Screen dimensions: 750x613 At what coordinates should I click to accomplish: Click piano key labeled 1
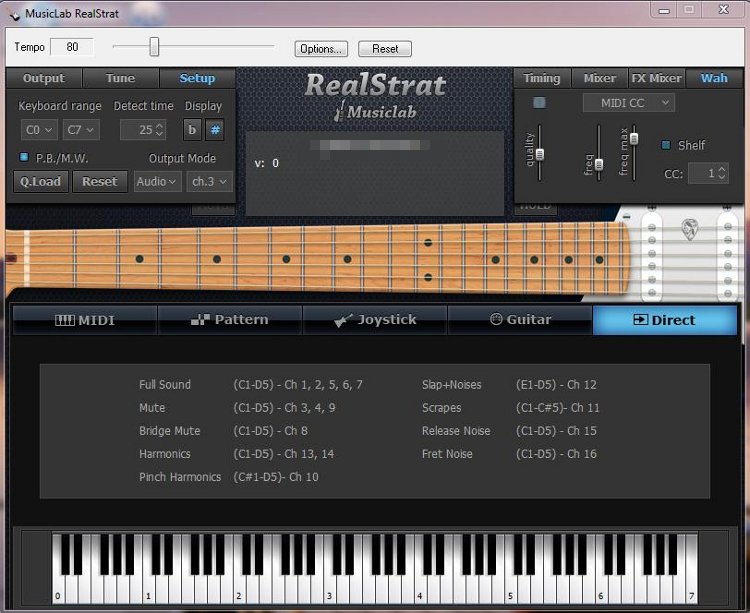[148, 588]
